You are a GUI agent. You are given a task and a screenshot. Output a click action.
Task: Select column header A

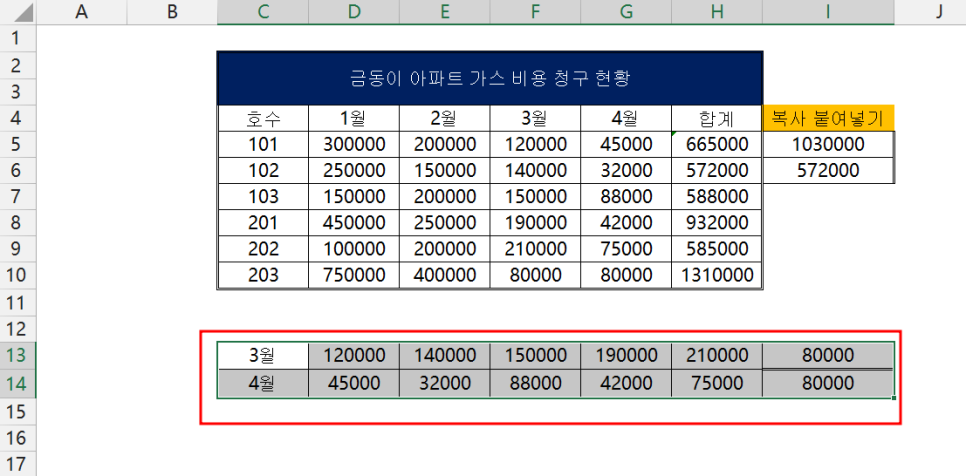point(81,12)
